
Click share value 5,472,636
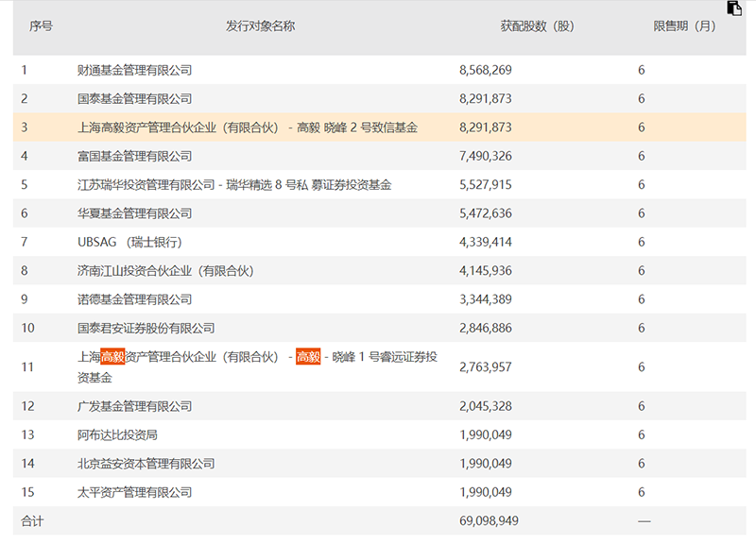[x=486, y=213]
